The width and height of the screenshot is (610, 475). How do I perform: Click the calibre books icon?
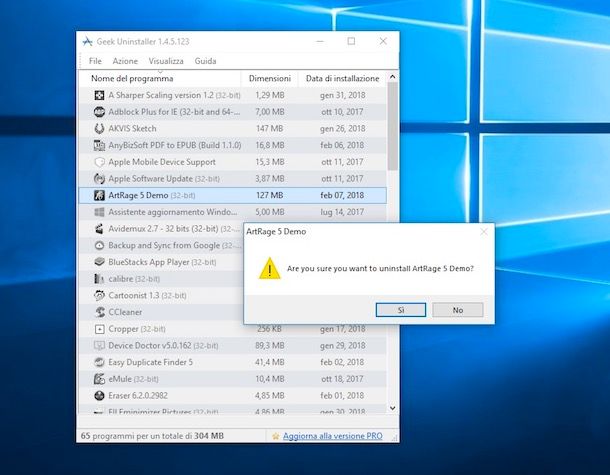(99, 279)
